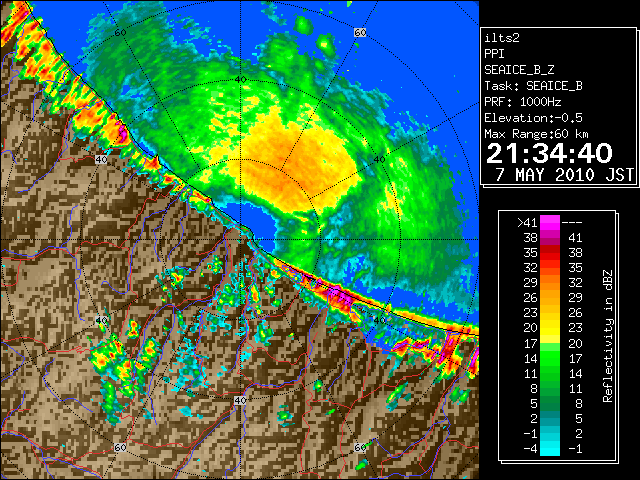Click the '>41' legend label
The width and height of the screenshot is (640, 480).
pos(527,222)
